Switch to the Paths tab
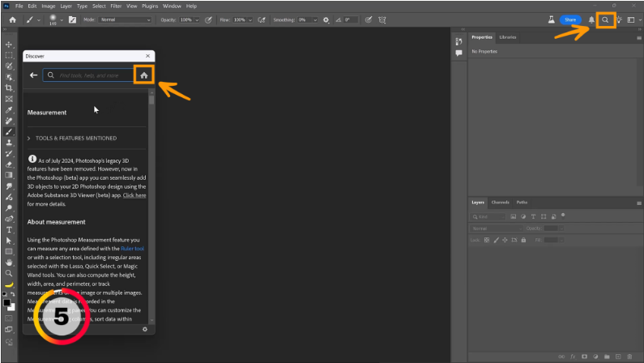The image size is (644, 363). pos(522,203)
